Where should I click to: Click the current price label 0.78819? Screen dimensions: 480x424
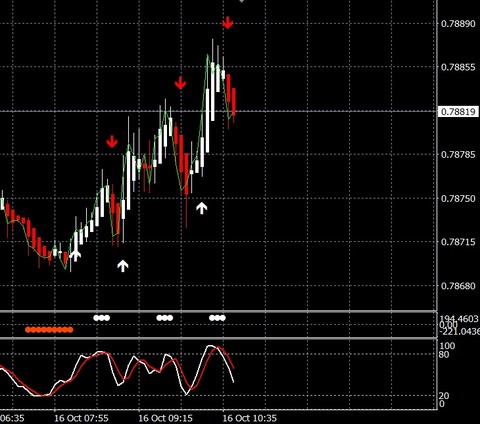pos(458,112)
